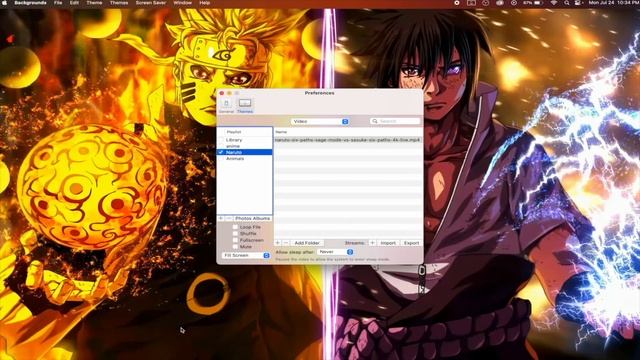
Task: Open Control Center in menu bar
Action: [578, 3]
